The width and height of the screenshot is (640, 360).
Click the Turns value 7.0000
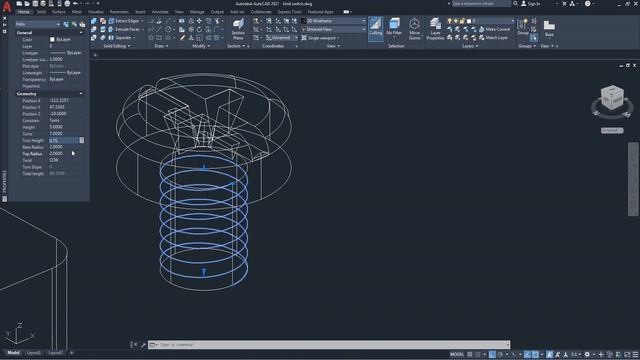pos(56,134)
